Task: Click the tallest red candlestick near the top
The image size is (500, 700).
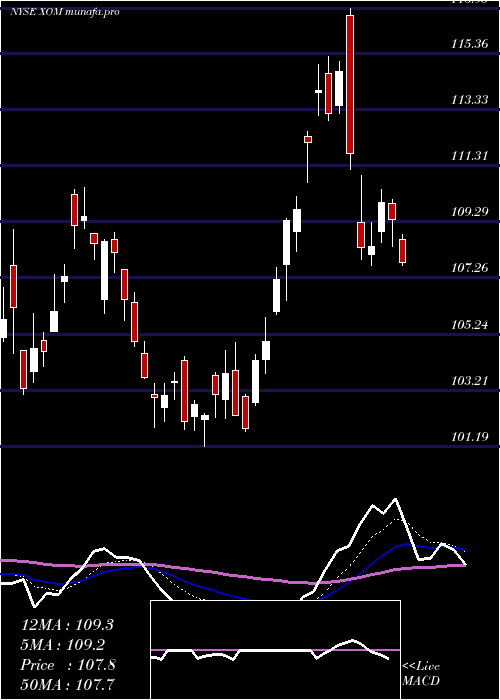Action: click(350, 84)
